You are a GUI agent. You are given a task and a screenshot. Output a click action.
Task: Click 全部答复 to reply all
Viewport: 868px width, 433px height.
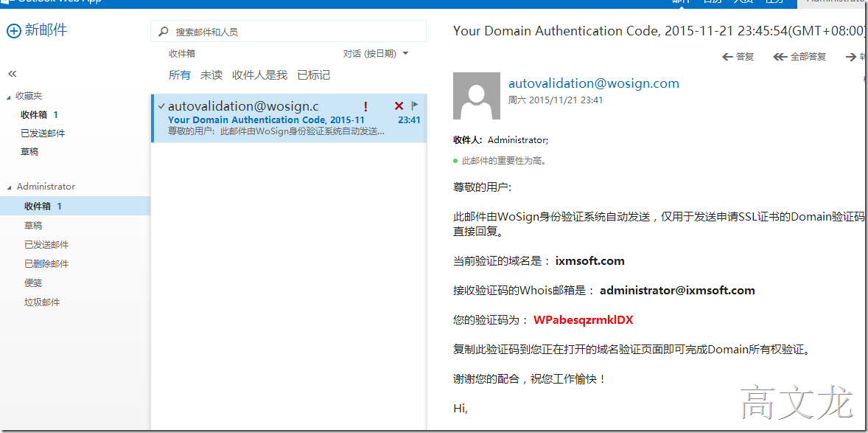pos(799,57)
